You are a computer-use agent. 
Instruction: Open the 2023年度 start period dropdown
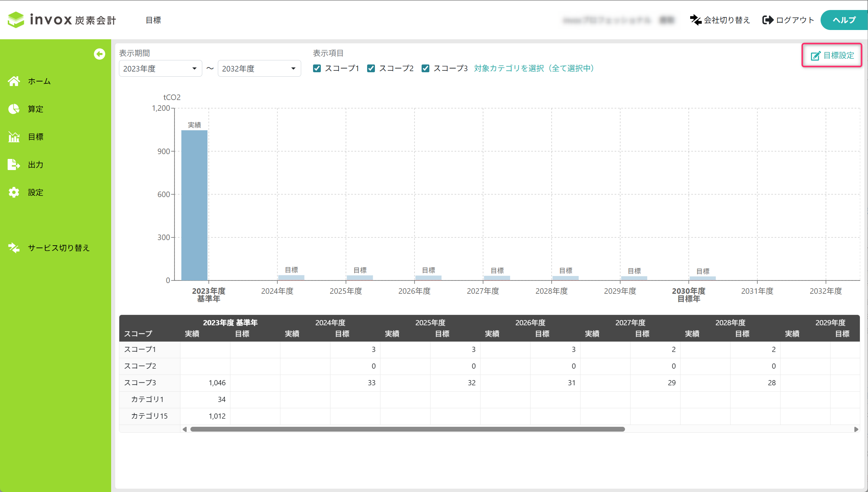pyautogui.click(x=160, y=69)
